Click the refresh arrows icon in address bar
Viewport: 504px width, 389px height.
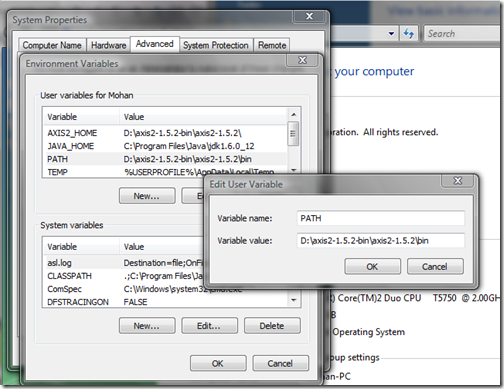pos(409,34)
